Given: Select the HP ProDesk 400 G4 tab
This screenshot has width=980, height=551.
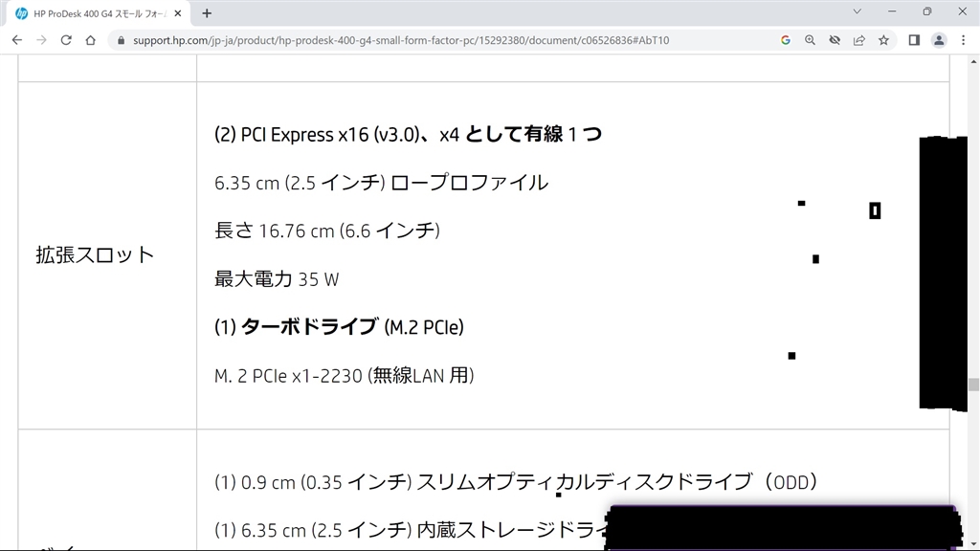Looking at the screenshot, I should 98,13.
